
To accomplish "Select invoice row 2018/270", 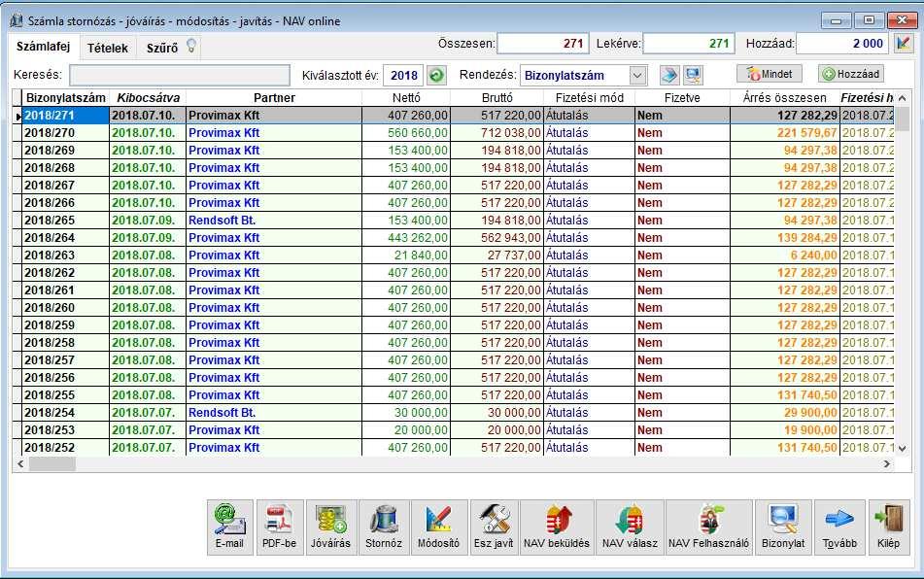I will [x=454, y=133].
